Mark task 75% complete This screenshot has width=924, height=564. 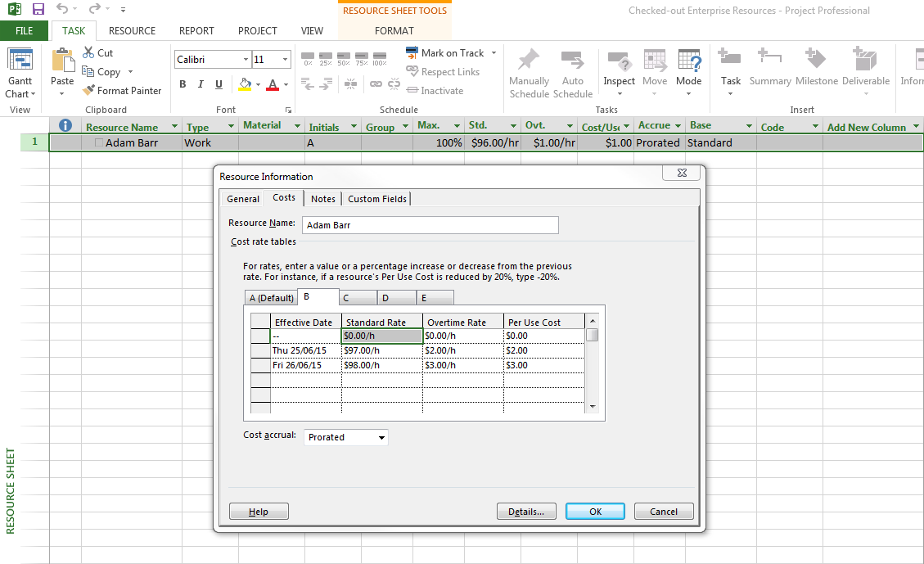362,59
